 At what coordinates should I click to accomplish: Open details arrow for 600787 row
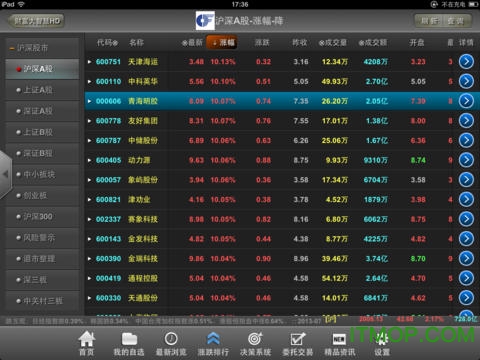tap(466, 140)
